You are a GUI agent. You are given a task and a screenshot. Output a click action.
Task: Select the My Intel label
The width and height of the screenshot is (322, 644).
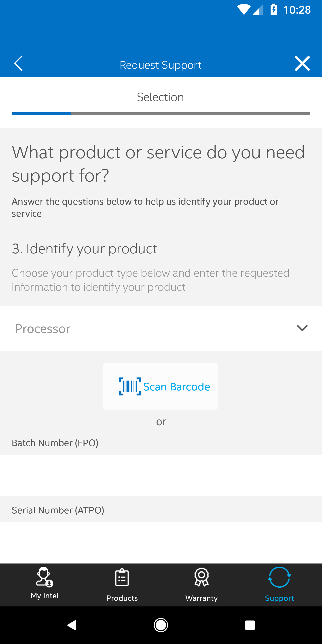tap(44, 596)
